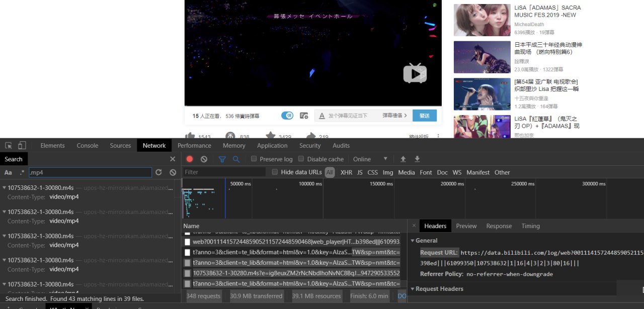Toggle match case Aa in search

tap(8, 172)
